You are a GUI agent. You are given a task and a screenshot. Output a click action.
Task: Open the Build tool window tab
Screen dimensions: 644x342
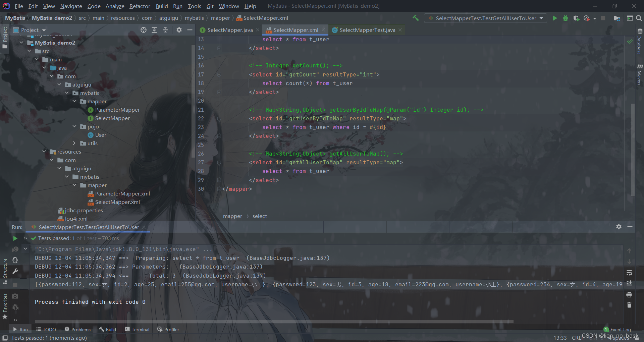click(107, 330)
